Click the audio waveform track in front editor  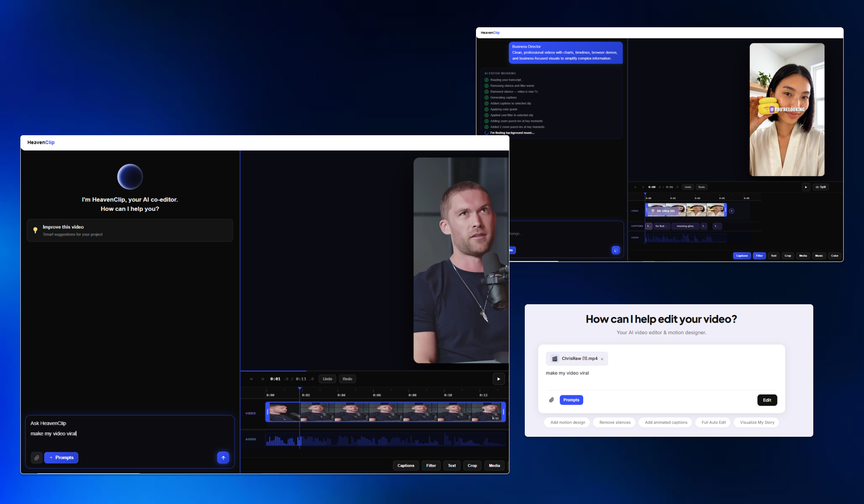coord(385,439)
